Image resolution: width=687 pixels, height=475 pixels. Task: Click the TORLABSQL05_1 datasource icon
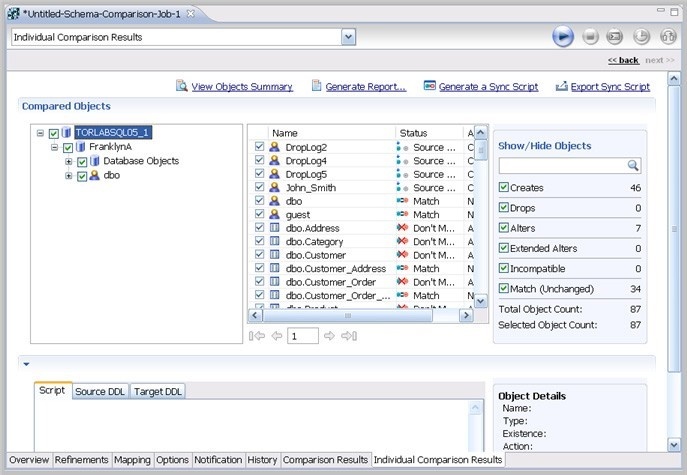[67, 132]
